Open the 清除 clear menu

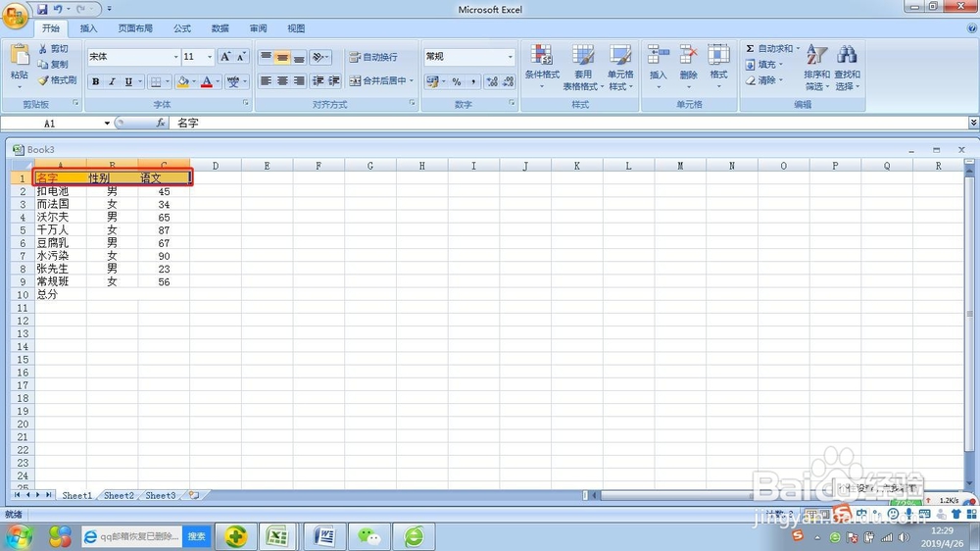[x=763, y=80]
